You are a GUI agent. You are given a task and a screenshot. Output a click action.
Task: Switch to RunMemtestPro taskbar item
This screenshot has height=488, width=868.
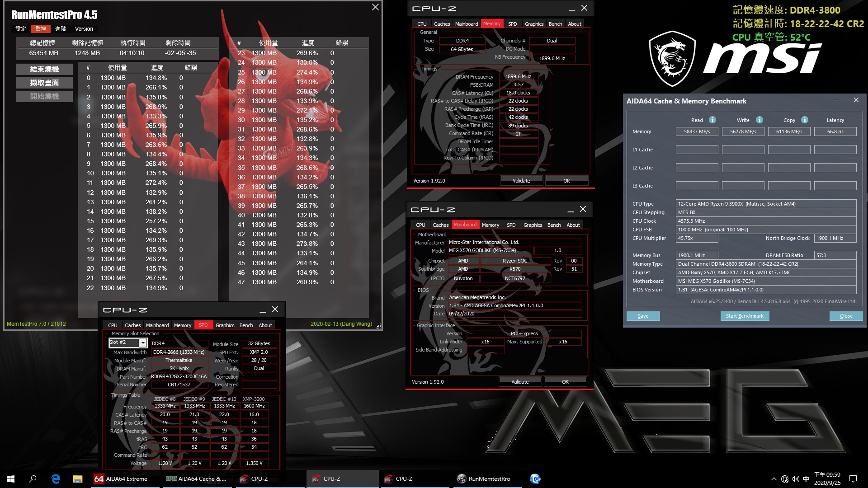(487, 479)
